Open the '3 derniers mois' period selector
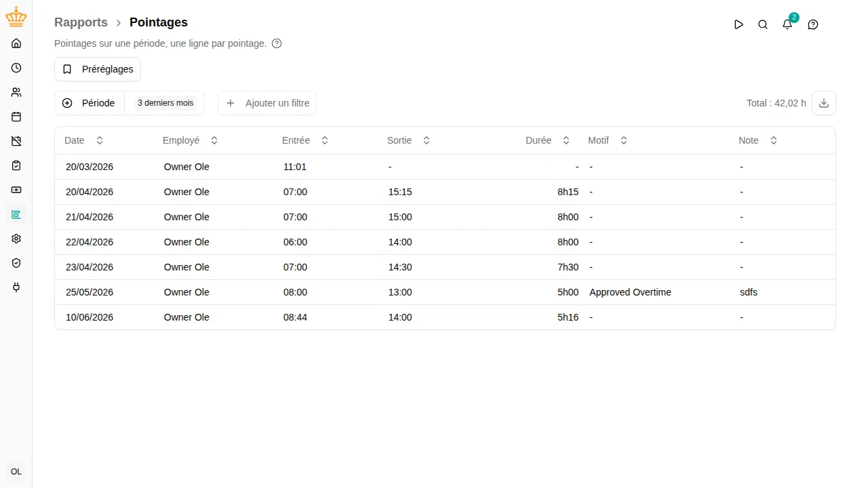 coord(165,103)
